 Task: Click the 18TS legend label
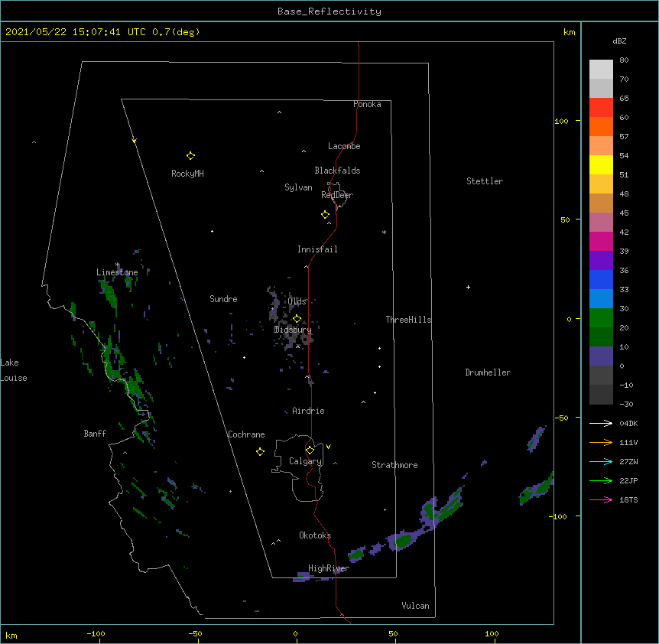[x=628, y=499]
